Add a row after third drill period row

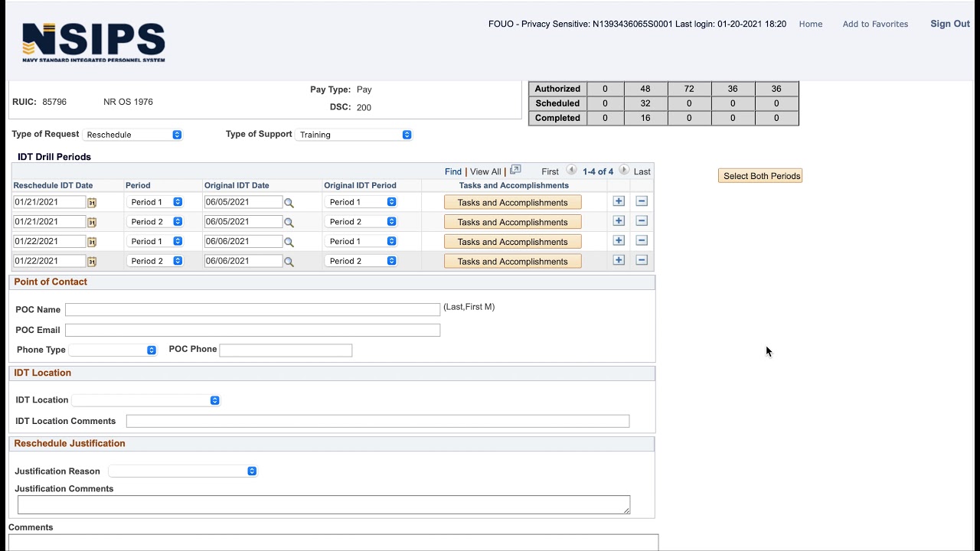[x=619, y=241]
